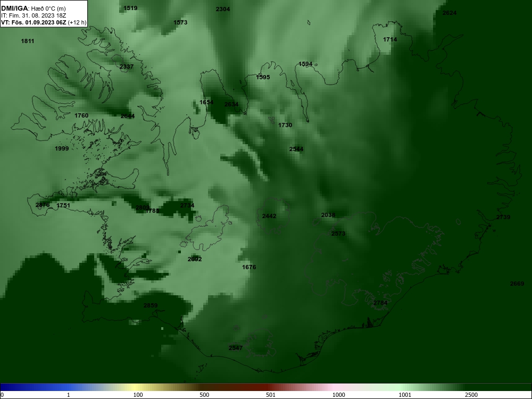Image resolution: width=532 pixels, height=399 pixels.
Task: Click the 2784 height value label
Action: click(x=380, y=303)
